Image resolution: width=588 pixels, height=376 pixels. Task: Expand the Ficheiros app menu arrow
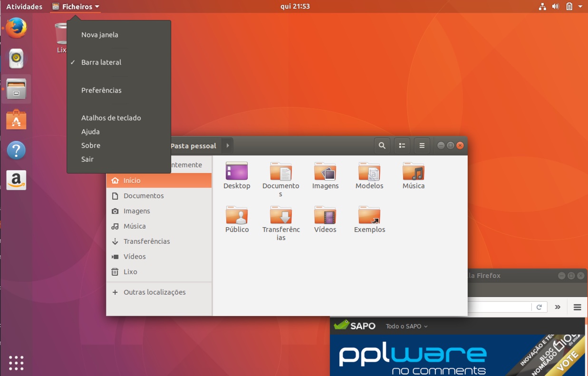point(97,7)
